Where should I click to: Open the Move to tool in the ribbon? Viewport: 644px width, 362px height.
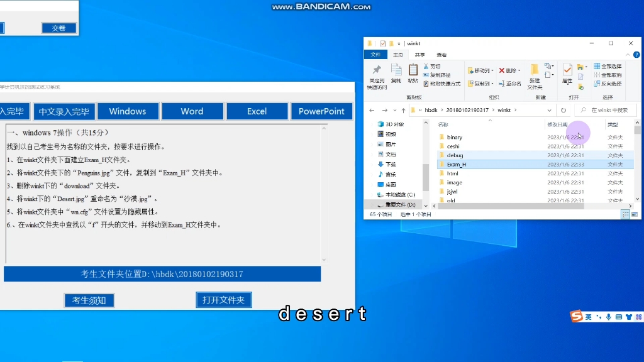(x=480, y=69)
